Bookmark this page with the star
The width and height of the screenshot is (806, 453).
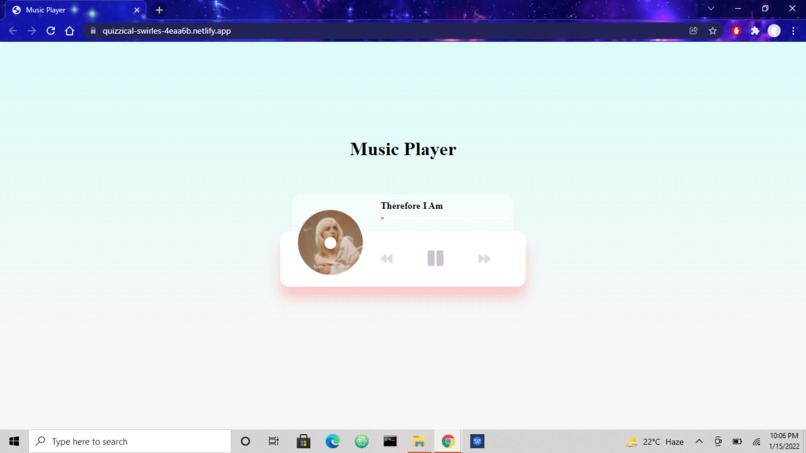coord(712,31)
